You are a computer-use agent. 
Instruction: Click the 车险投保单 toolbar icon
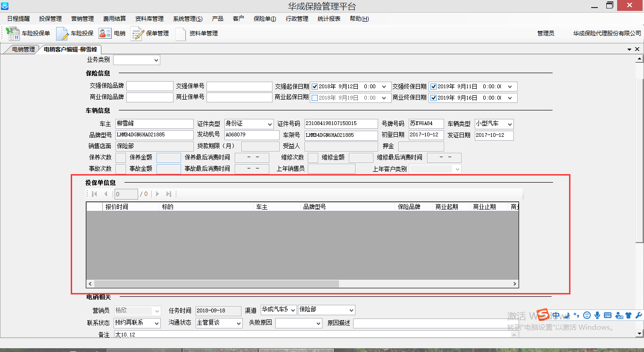click(13, 34)
